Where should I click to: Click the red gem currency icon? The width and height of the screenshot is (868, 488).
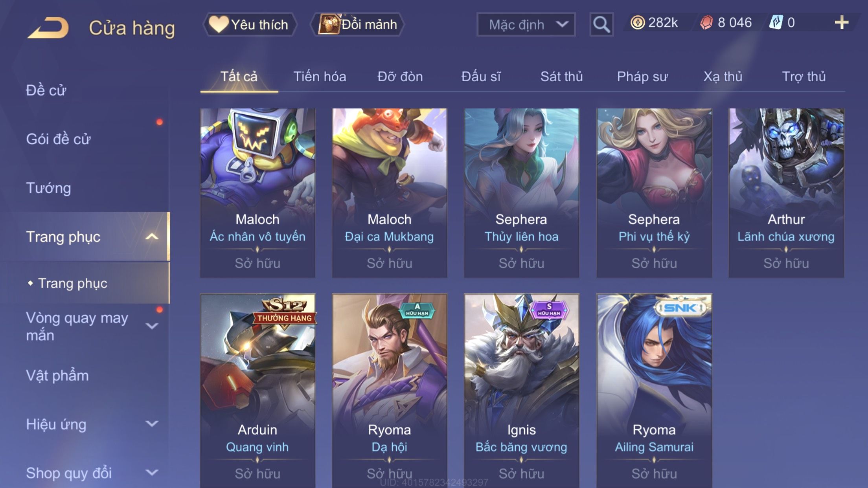point(706,22)
